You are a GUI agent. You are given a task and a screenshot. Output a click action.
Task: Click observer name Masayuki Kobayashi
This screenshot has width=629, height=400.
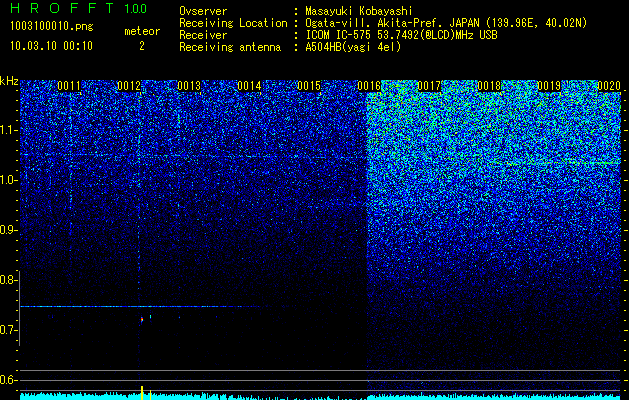coord(359,11)
